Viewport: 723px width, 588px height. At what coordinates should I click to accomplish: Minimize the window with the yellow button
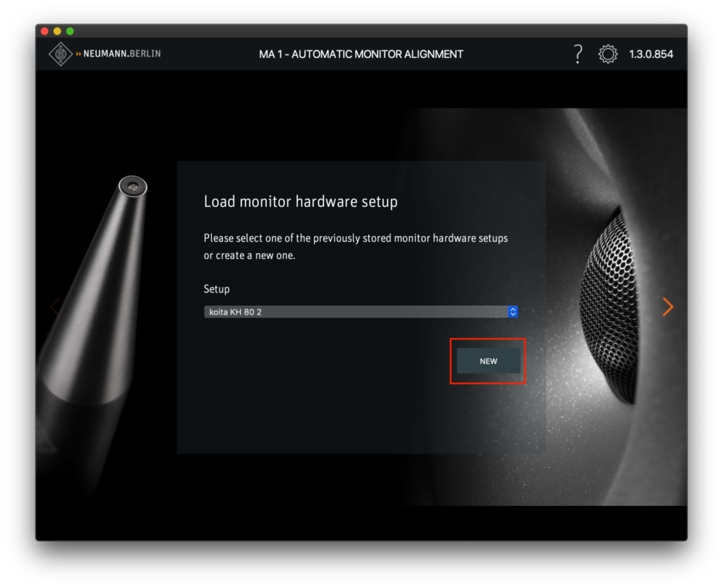click(57, 31)
